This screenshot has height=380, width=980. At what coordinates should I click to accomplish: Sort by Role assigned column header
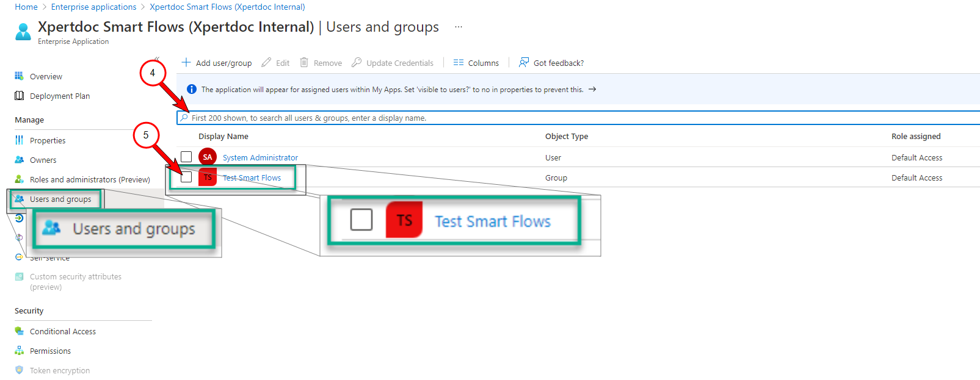coord(916,136)
